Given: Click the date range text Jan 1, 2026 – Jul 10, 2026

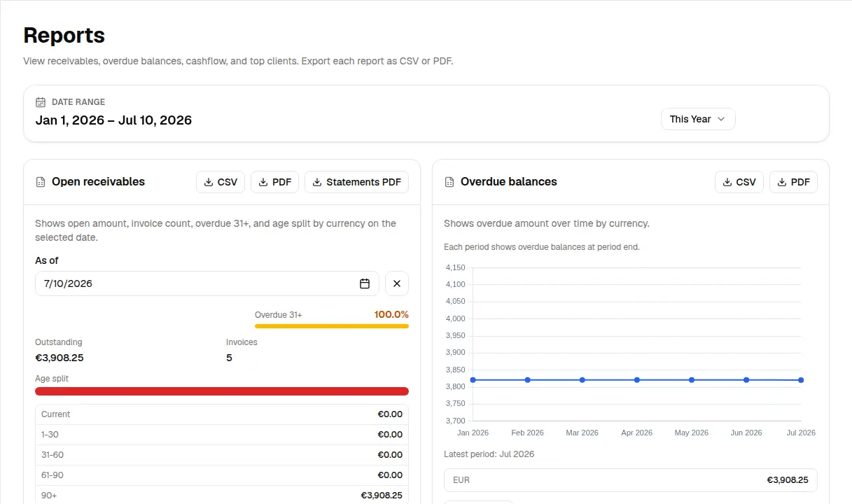Looking at the screenshot, I should pyautogui.click(x=113, y=120).
